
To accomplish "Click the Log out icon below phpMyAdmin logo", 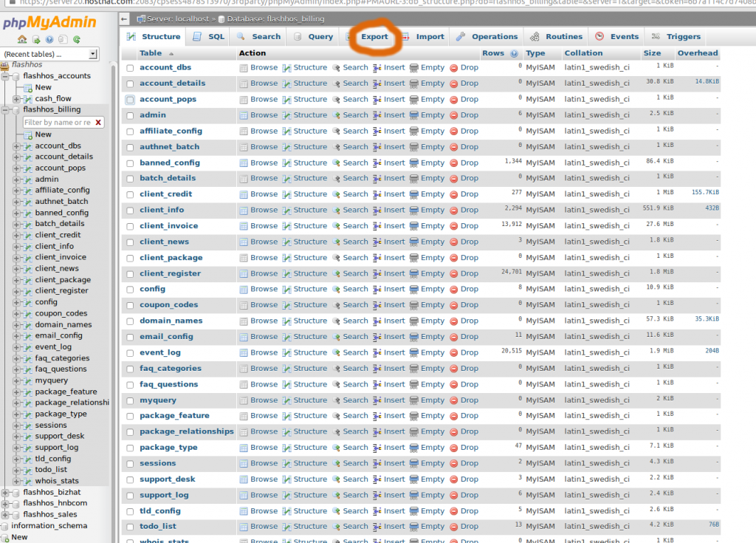I will click(36, 38).
